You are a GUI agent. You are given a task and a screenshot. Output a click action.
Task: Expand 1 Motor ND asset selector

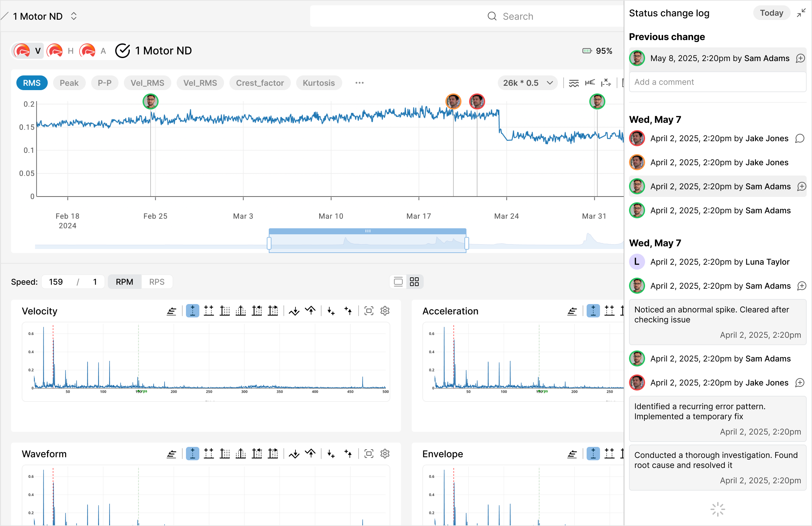74,16
